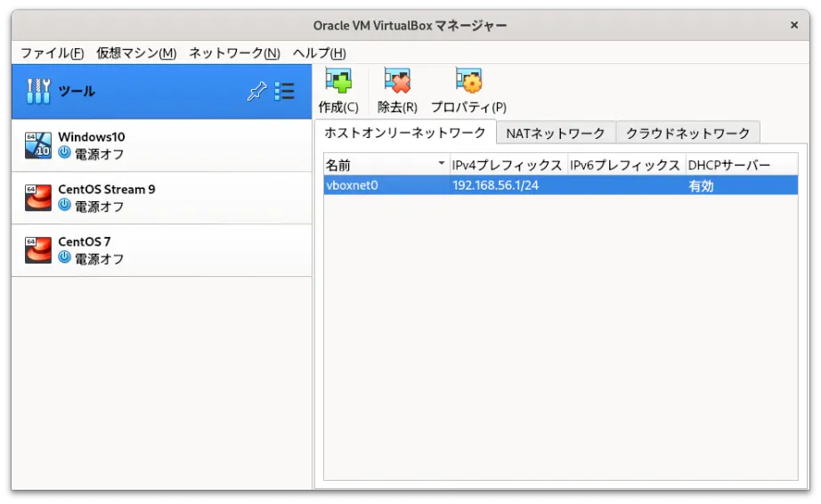Screen dimensions: 821x504
Task: Select the Windows10 VM icon
Action: [38, 145]
